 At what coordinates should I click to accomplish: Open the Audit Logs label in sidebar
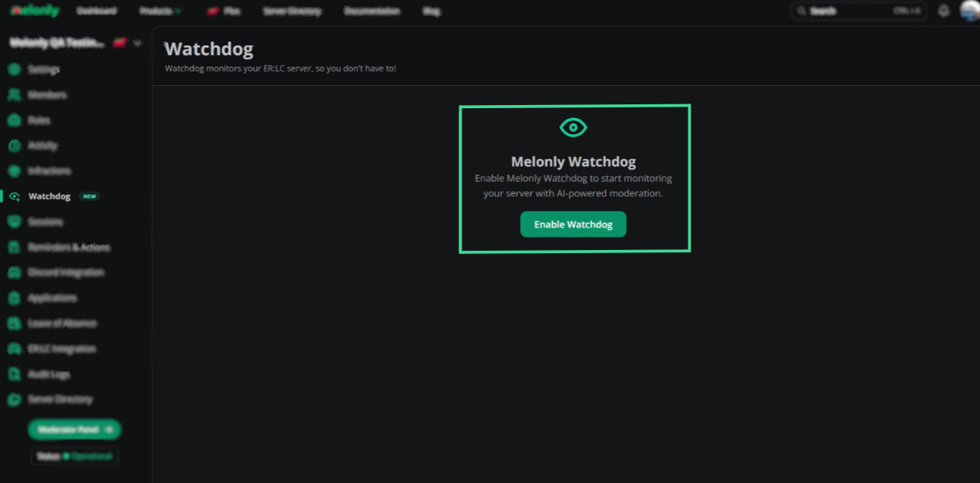tap(49, 374)
